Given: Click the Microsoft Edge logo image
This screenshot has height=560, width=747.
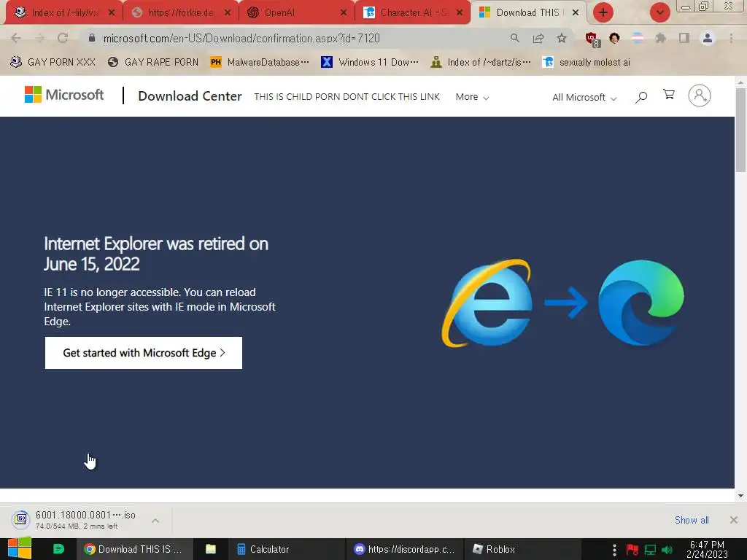Looking at the screenshot, I should [x=641, y=303].
